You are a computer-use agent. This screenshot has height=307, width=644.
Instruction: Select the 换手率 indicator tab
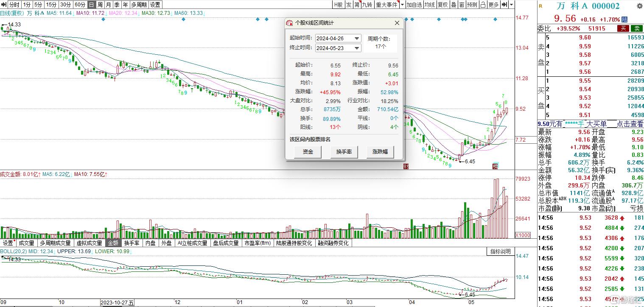132,243
